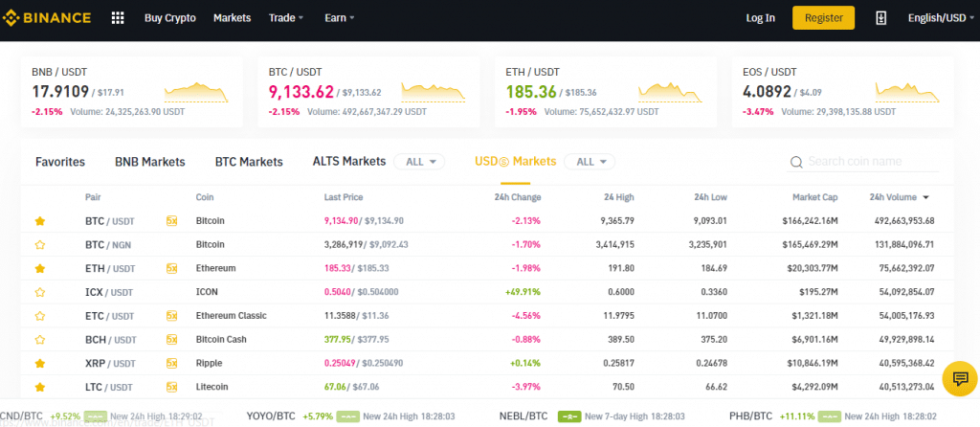Viewport: 980px width, 427px height.
Task: Open the English/USD language selector
Action: 942,18
